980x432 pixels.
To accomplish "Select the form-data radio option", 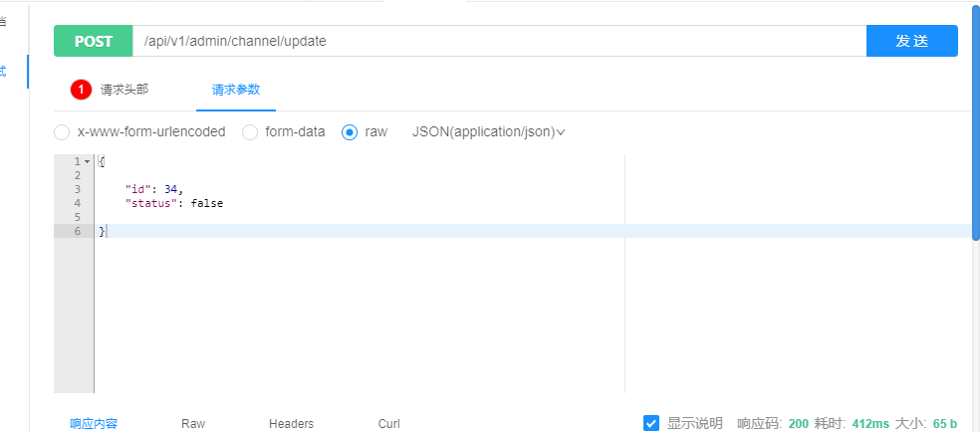I will tap(250, 131).
